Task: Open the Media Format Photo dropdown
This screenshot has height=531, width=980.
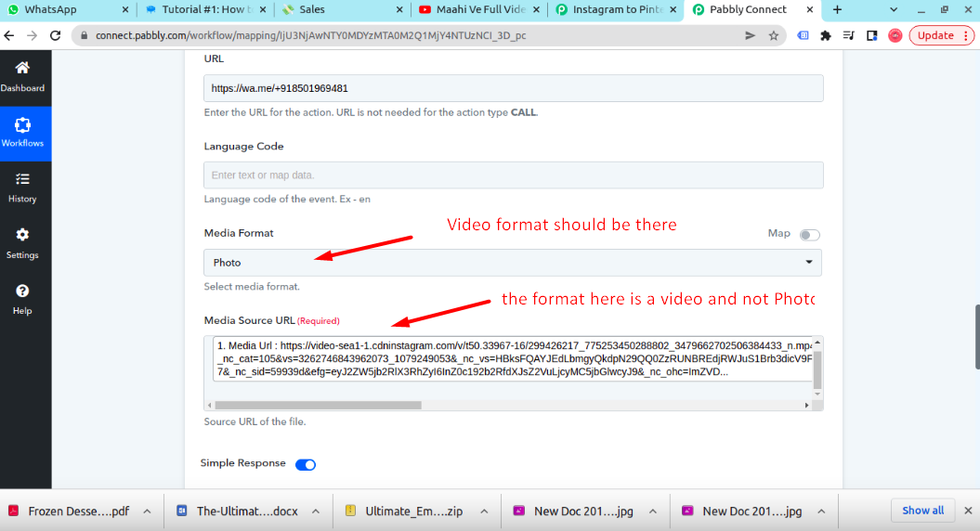Action: tap(513, 263)
